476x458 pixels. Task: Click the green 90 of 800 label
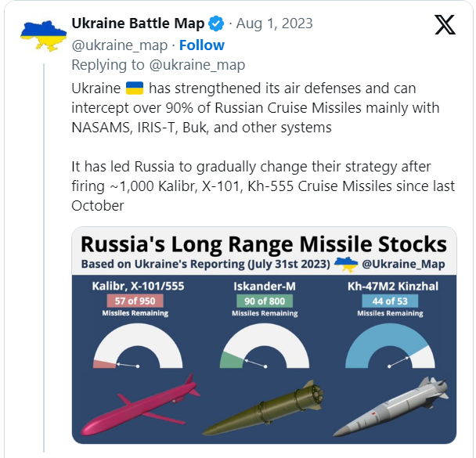click(x=265, y=301)
